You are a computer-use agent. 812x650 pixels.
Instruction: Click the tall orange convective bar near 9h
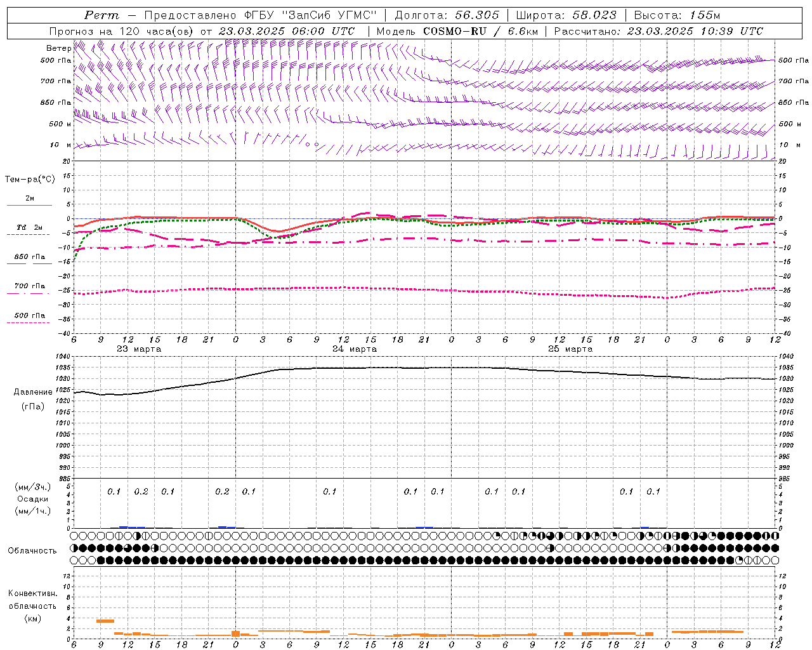click(105, 621)
